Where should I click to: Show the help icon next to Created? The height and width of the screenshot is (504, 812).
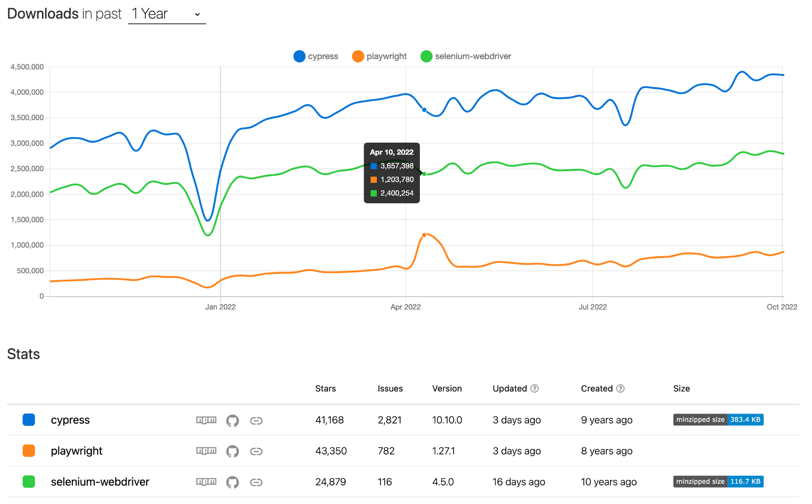coord(620,389)
